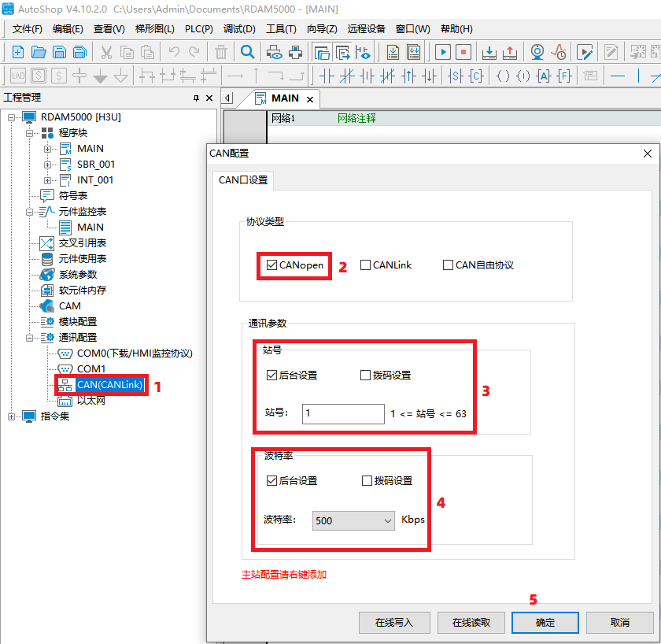Screen dimensions: 661x644
Task: Open the 调试(D) menu
Action: pyautogui.click(x=239, y=29)
